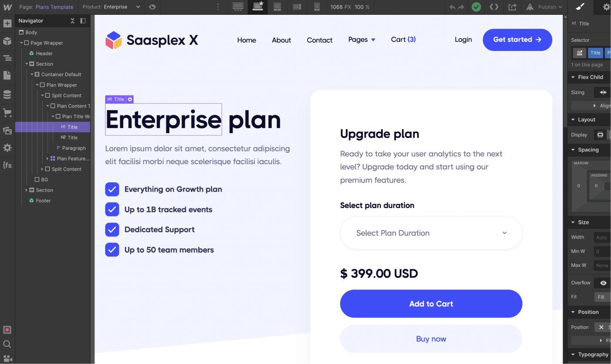Image resolution: width=611 pixels, height=364 pixels.
Task: Switch to the tablet breakpoint view
Action: tap(277, 7)
